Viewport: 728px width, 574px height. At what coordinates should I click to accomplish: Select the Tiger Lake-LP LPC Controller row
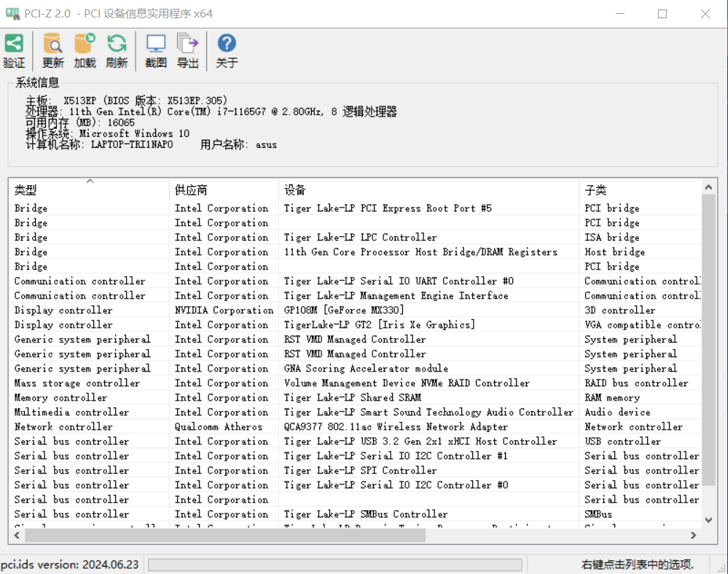tap(355, 237)
